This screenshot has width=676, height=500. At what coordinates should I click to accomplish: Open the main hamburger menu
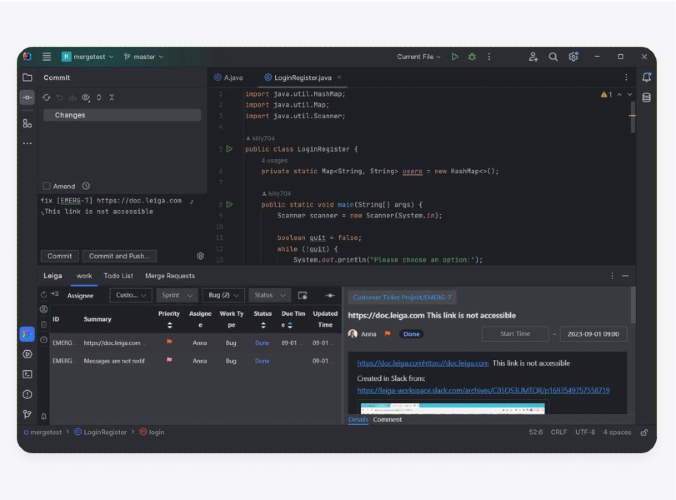point(47,56)
